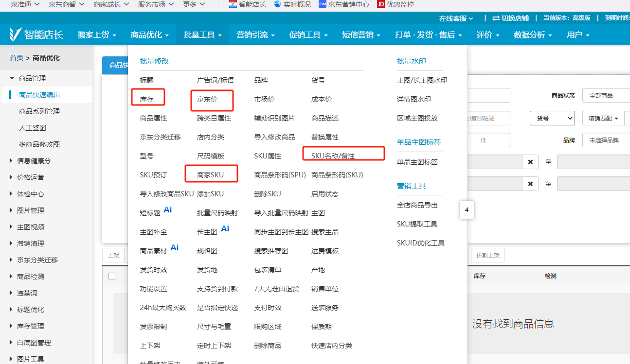Click the 全店商品导出 marketing tool link

417,205
